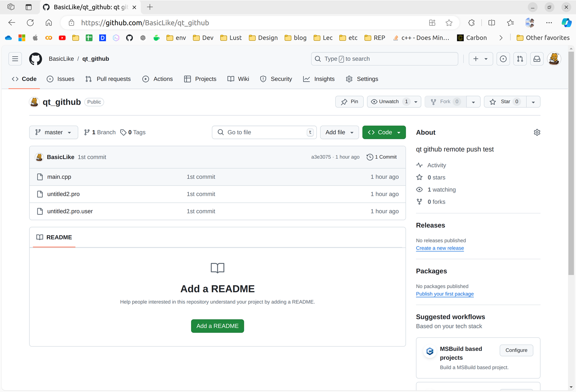This screenshot has width=576, height=392.
Task: Reload the page with refresh icon
Action: (30, 23)
